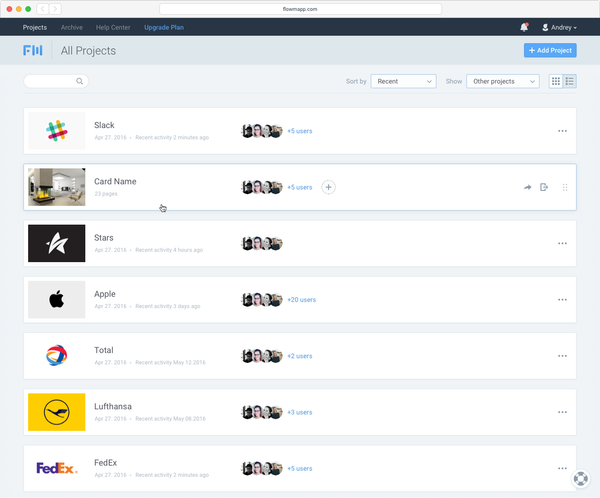
Task: Open the Show Other projects dropdown
Action: pyautogui.click(x=503, y=81)
